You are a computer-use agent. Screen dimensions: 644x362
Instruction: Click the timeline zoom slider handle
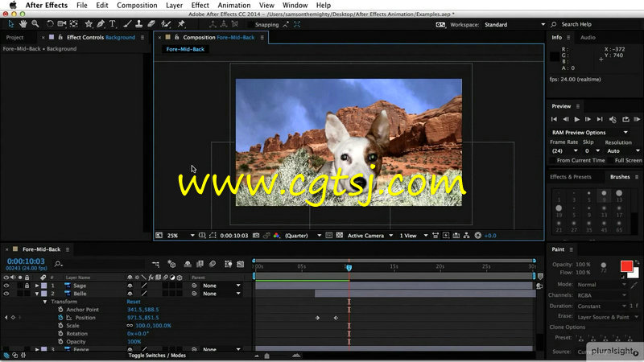pos(267,356)
